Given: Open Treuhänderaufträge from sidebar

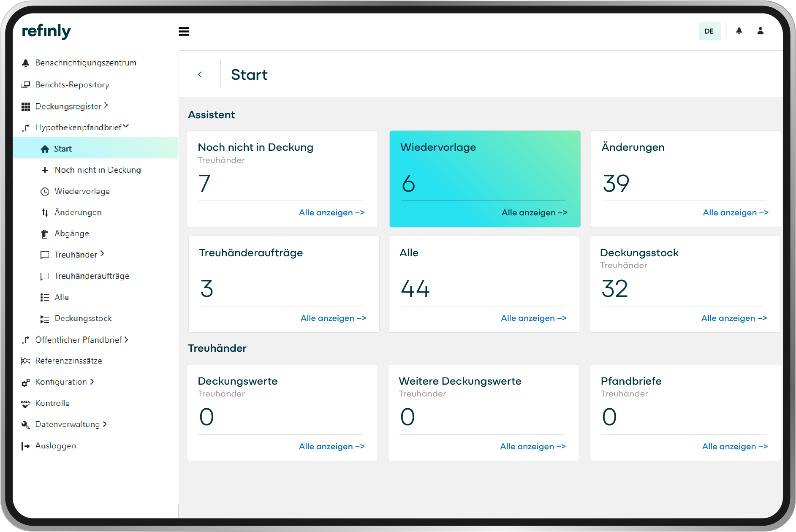Looking at the screenshot, I should click(x=92, y=276).
